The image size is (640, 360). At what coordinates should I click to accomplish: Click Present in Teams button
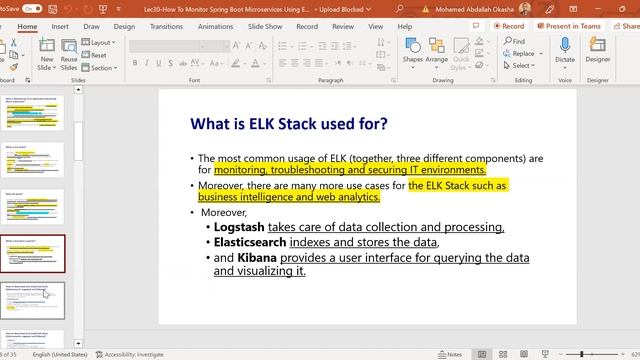pyautogui.click(x=569, y=26)
